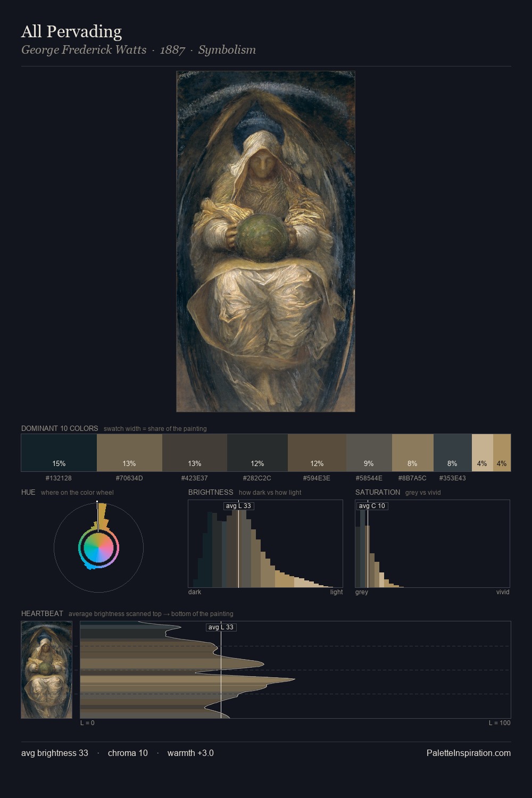532x798 pixels.
Task: Click the '#132128' hex code label
Action: coord(59,478)
